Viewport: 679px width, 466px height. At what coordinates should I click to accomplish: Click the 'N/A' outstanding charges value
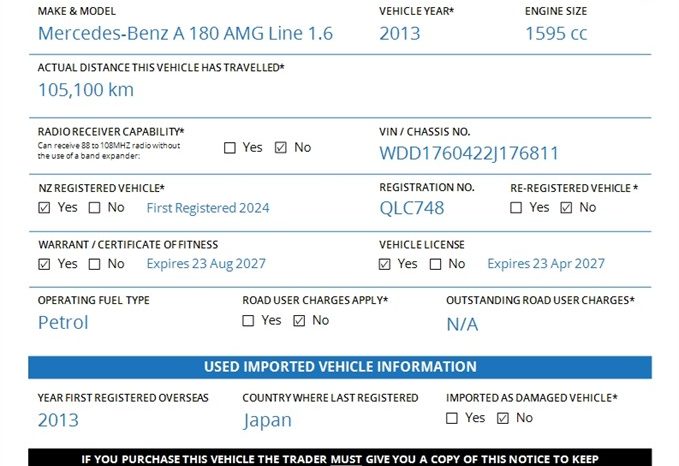[x=462, y=324]
